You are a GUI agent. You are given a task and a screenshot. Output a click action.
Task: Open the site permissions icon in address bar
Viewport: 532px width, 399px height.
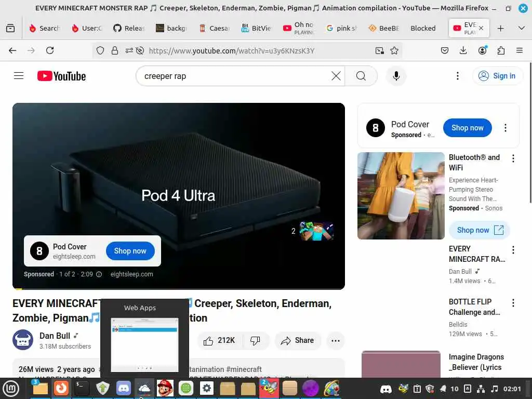(129, 50)
